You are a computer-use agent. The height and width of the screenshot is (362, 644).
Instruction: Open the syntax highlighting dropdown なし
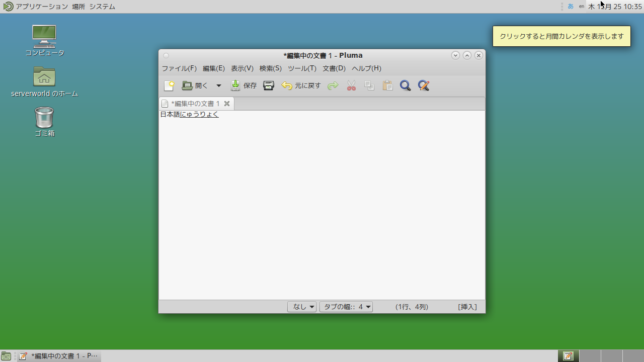click(302, 307)
